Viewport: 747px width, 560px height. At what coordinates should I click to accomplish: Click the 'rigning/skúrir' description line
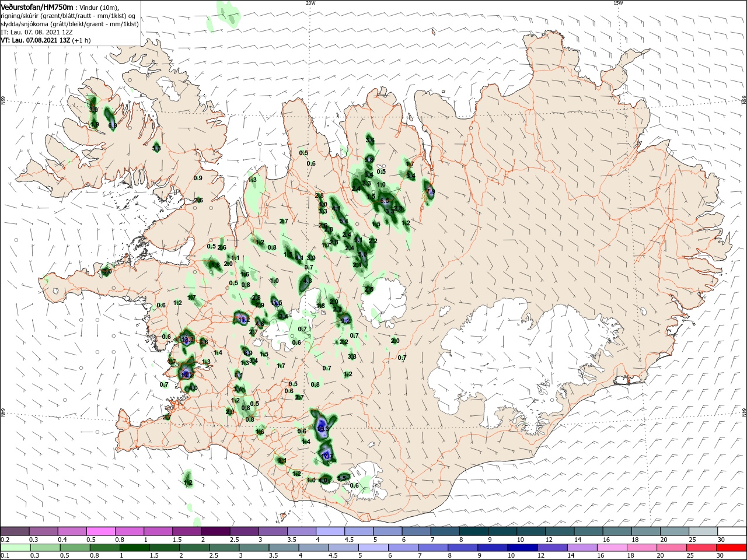(68, 15)
